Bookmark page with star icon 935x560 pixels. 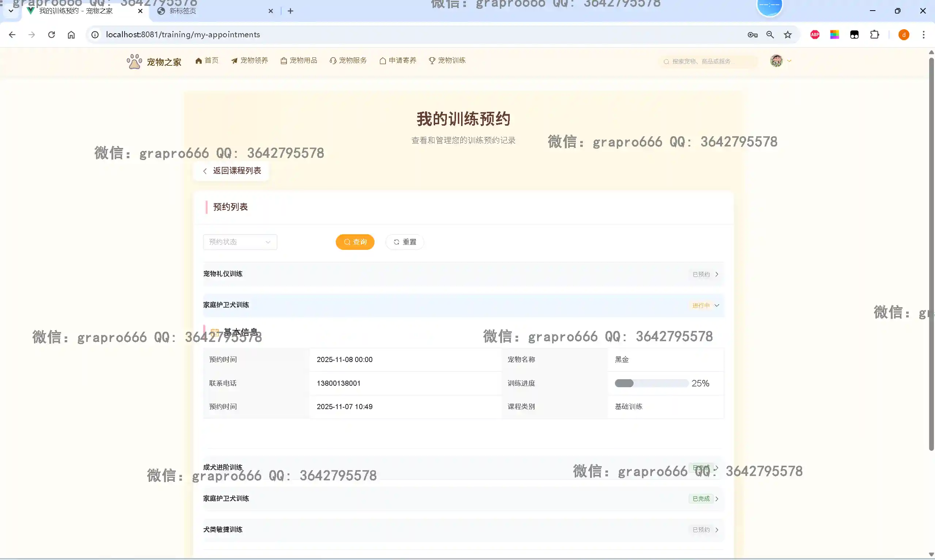[x=787, y=35]
